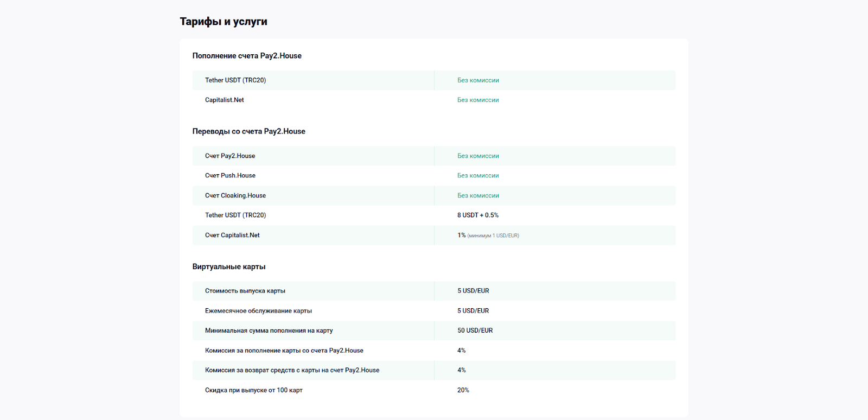Image resolution: width=868 pixels, height=420 pixels.
Task: Select 'Tether USDT (TRC20)' in the Пополнение счета section
Action: tap(235, 80)
